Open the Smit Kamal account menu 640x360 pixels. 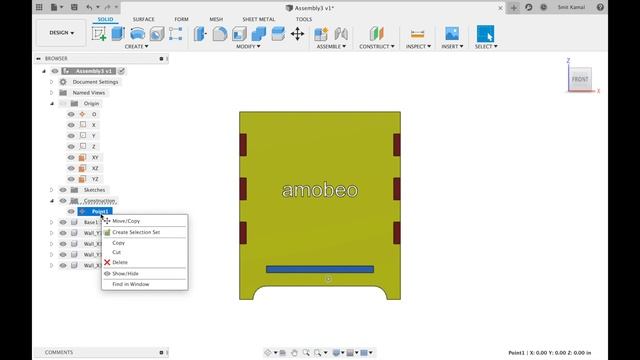[571, 7]
